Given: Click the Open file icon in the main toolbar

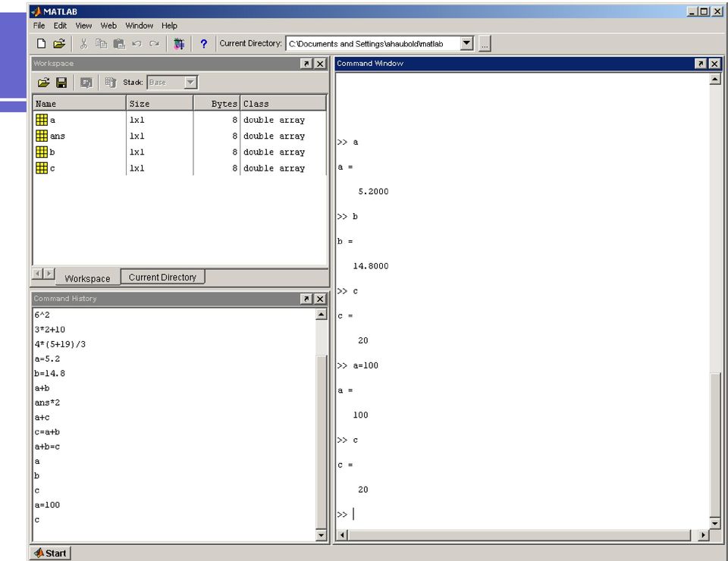Looking at the screenshot, I should [59, 44].
